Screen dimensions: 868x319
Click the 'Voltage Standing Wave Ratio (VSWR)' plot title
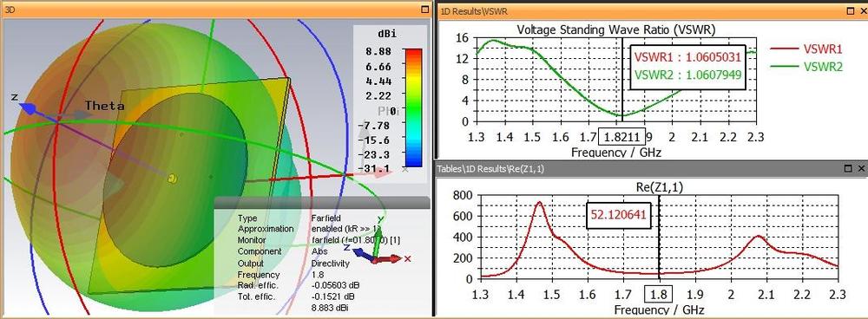[x=615, y=29]
